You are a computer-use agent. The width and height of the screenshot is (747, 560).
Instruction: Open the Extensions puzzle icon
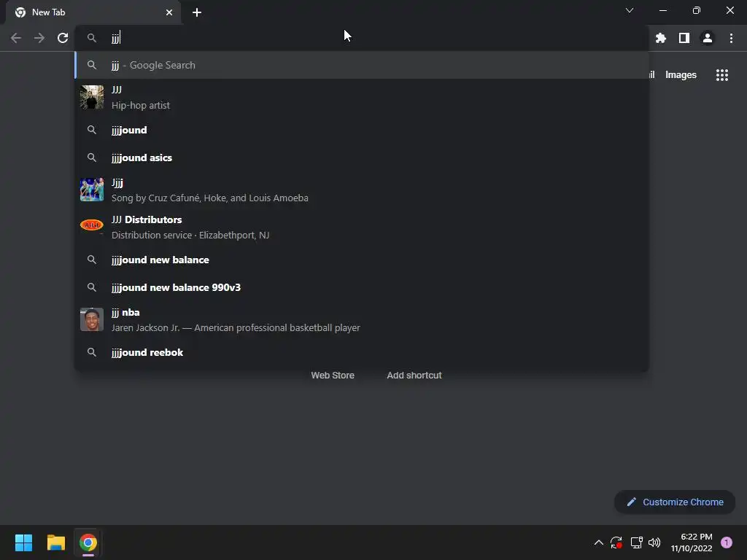coord(661,38)
